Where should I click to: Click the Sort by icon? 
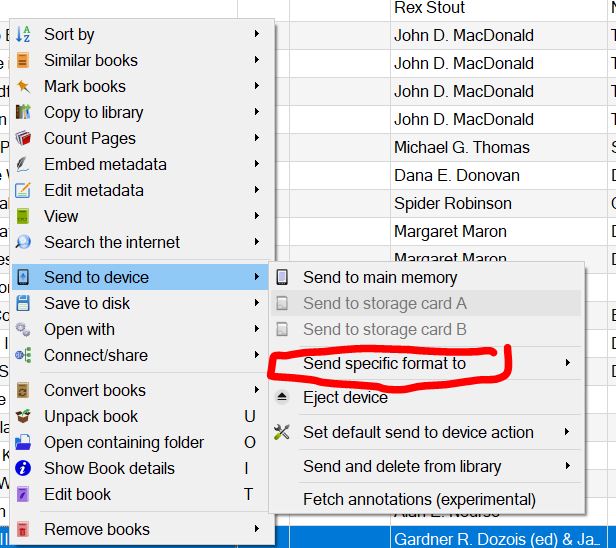(24, 34)
